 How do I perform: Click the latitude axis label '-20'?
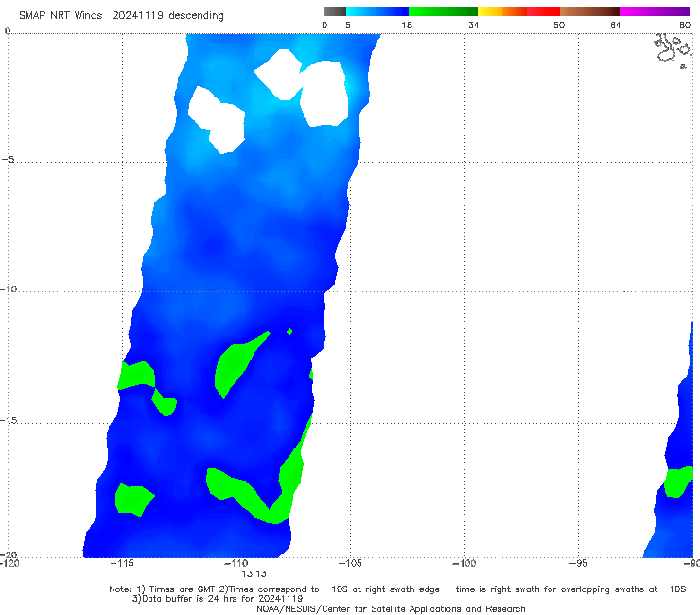8,555
